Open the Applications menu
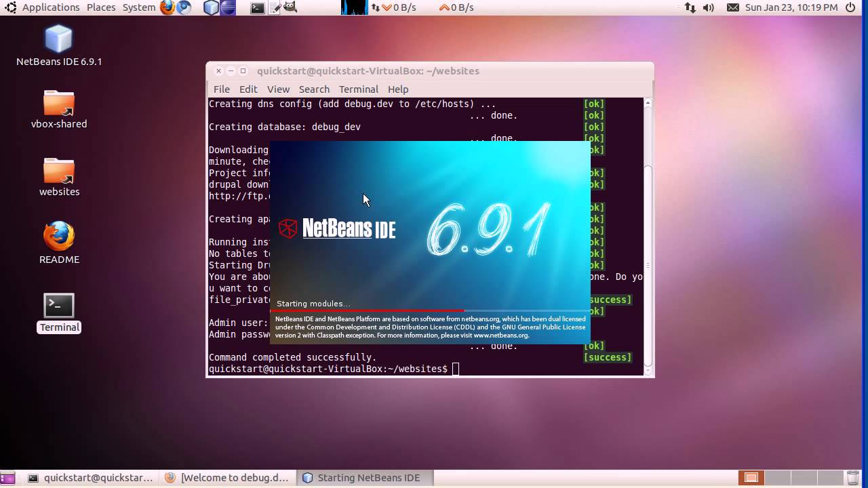Viewport: 868px width, 488px height. click(x=51, y=7)
